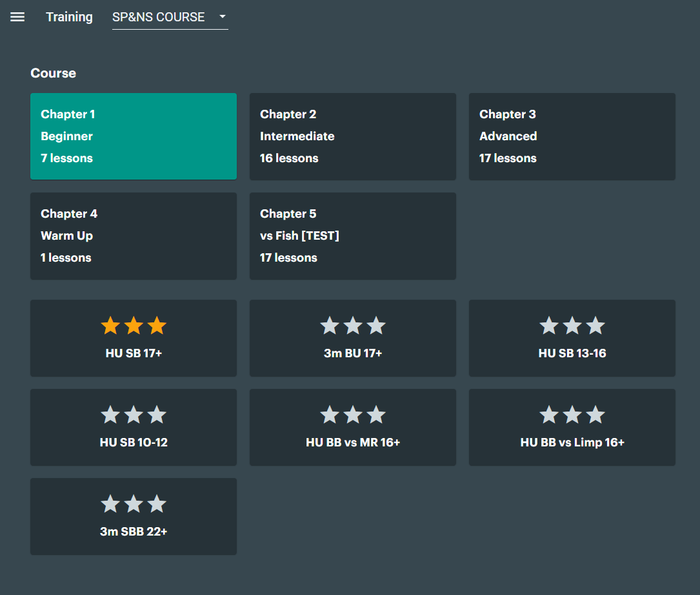Open Chapter 3 Advanced card
The image size is (700, 595).
[x=572, y=136]
